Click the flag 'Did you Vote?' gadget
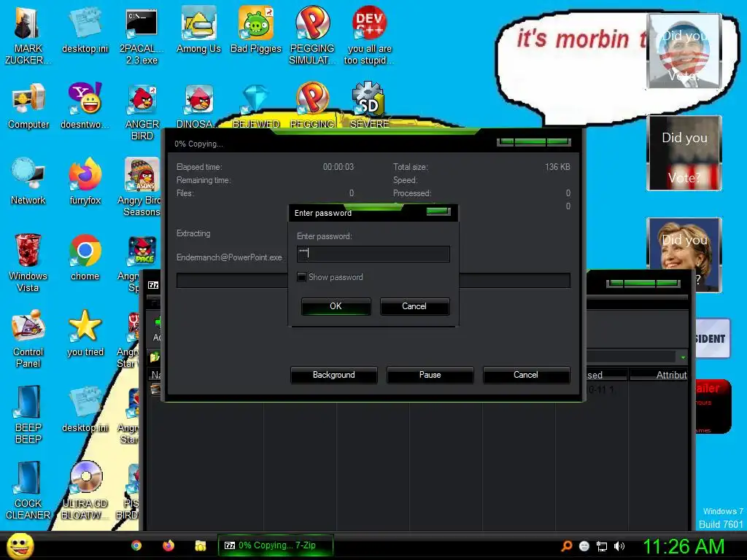The width and height of the screenshot is (747, 560). pos(684,153)
